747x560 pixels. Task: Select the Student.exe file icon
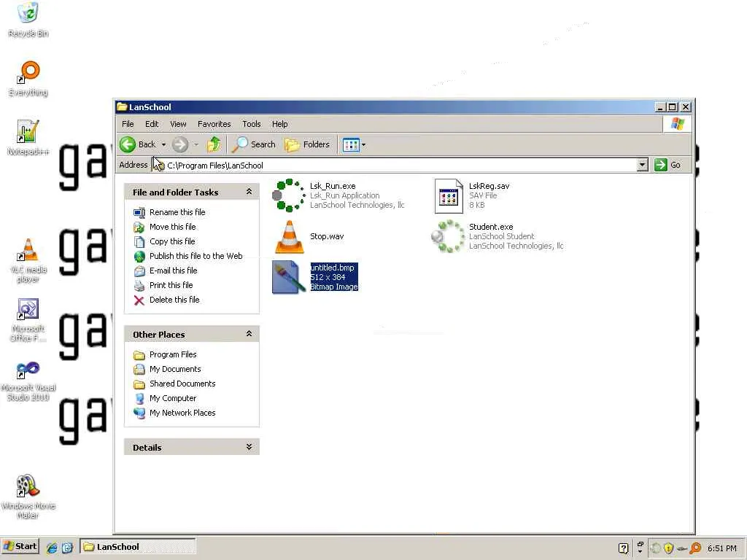tap(448, 236)
